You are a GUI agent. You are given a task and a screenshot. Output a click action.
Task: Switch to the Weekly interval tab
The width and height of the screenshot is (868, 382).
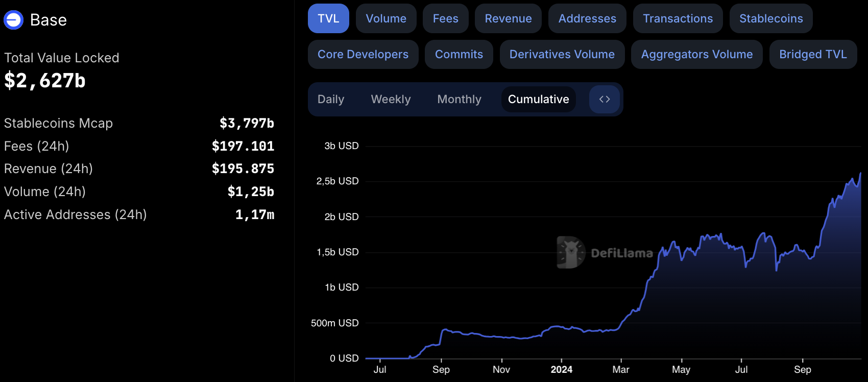pos(391,99)
